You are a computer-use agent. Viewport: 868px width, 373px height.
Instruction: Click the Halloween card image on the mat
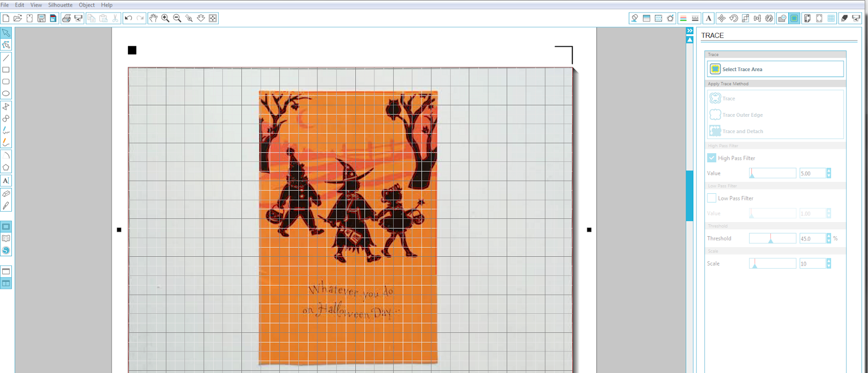point(348,227)
